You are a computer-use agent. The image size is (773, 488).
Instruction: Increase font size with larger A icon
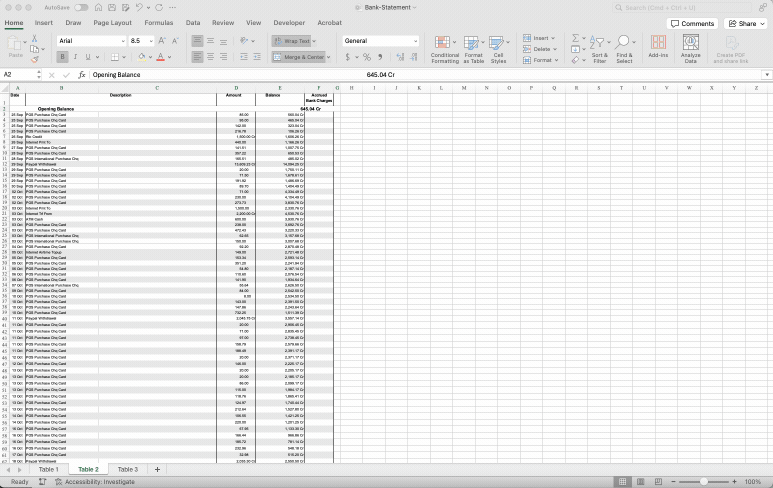click(x=162, y=41)
